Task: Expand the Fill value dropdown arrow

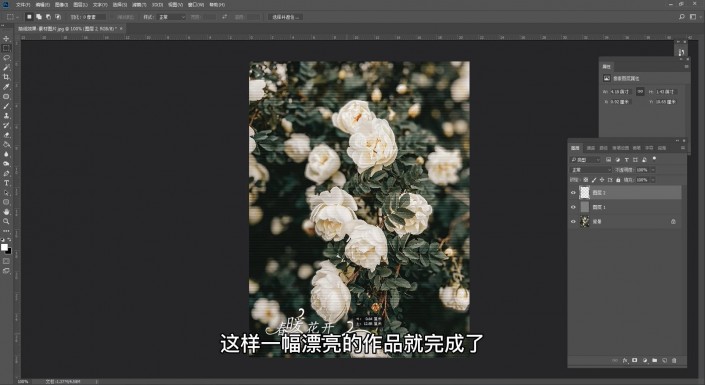Action: (x=653, y=180)
